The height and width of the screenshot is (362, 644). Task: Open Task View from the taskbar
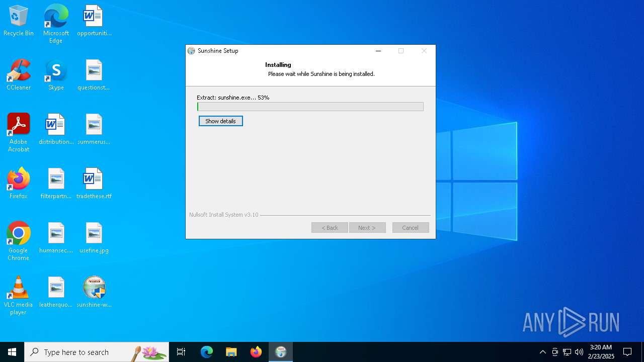pyautogui.click(x=181, y=352)
